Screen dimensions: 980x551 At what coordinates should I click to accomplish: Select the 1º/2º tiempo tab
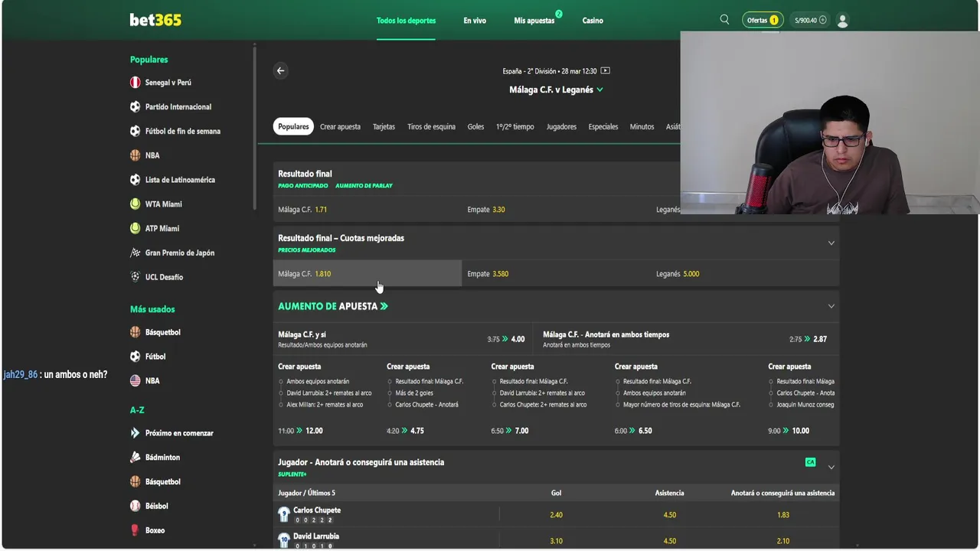(514, 126)
